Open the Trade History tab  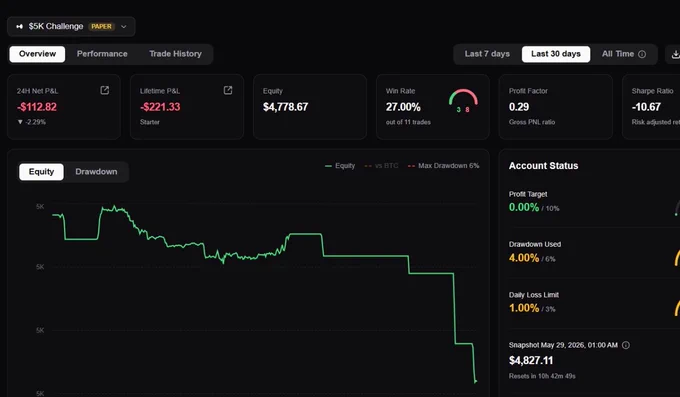click(x=175, y=54)
